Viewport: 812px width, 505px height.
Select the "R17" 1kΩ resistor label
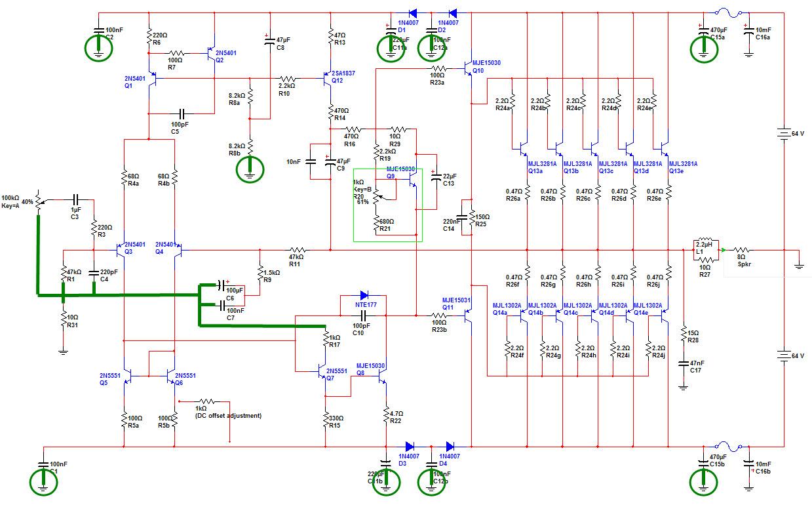(x=334, y=344)
